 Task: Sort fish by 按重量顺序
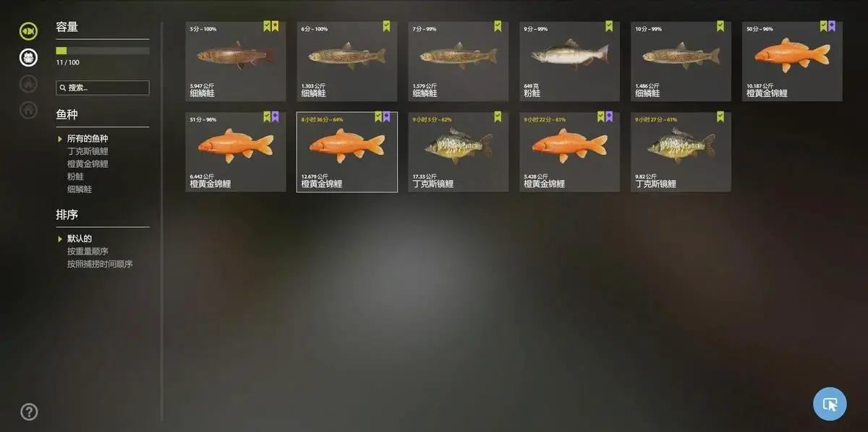88,251
